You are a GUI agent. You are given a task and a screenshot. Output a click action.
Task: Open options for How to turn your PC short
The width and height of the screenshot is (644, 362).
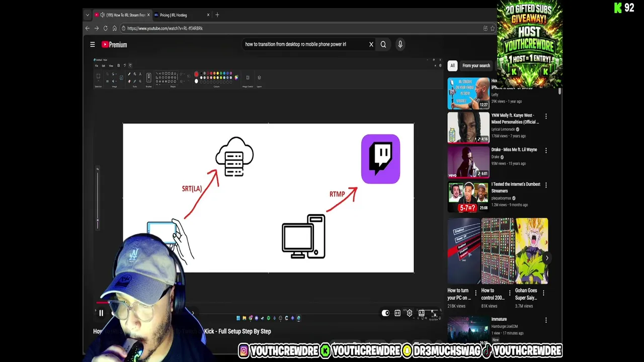[x=475, y=293]
